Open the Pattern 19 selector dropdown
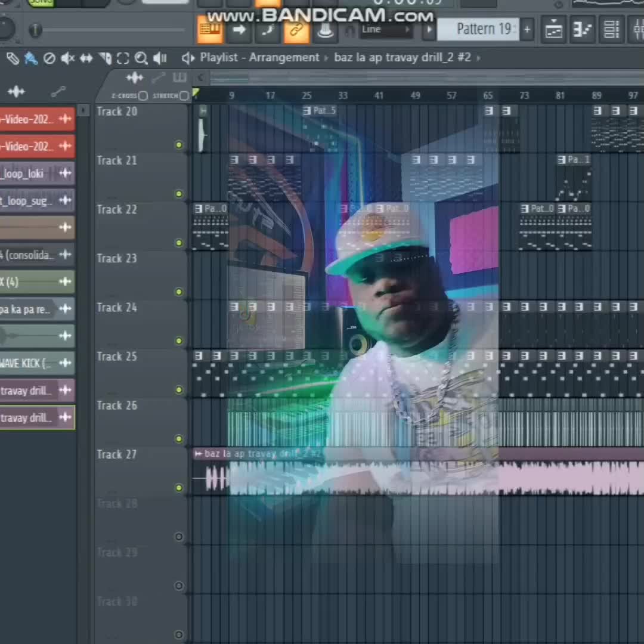 tap(483, 29)
